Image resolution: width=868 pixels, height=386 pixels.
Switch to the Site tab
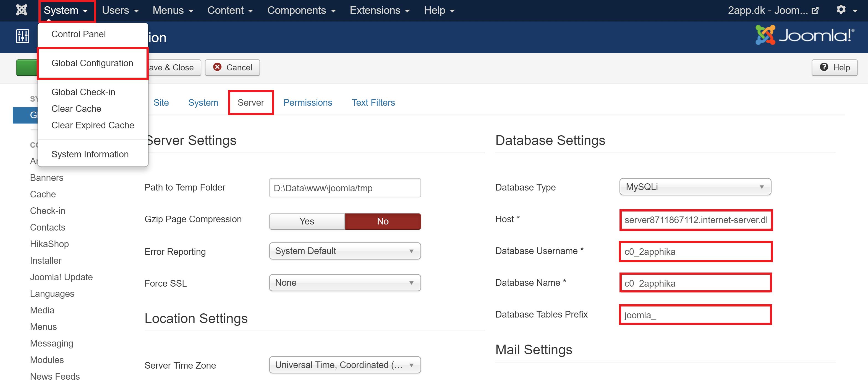[161, 102]
